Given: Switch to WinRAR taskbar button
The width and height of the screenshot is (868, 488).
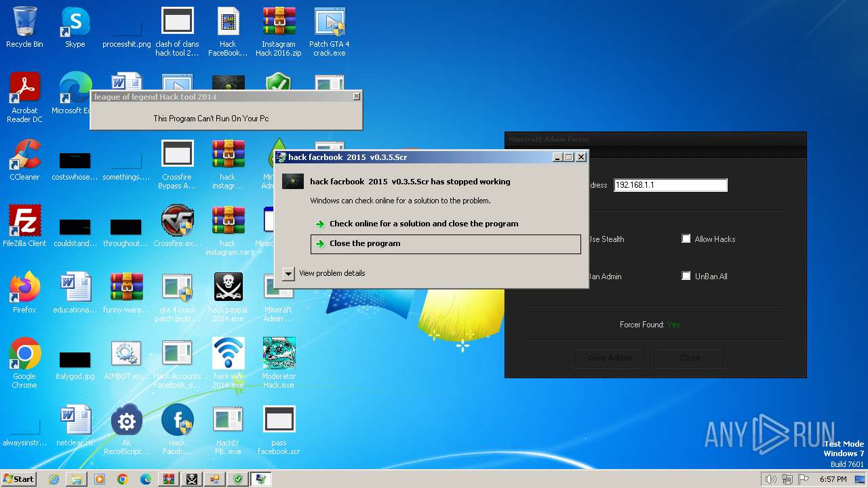Looking at the screenshot, I should tap(169, 479).
